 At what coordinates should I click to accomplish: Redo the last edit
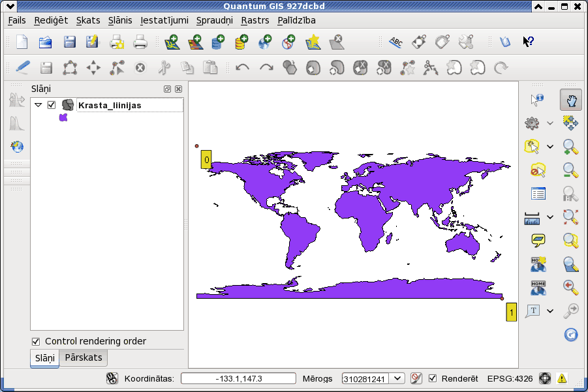(266, 68)
